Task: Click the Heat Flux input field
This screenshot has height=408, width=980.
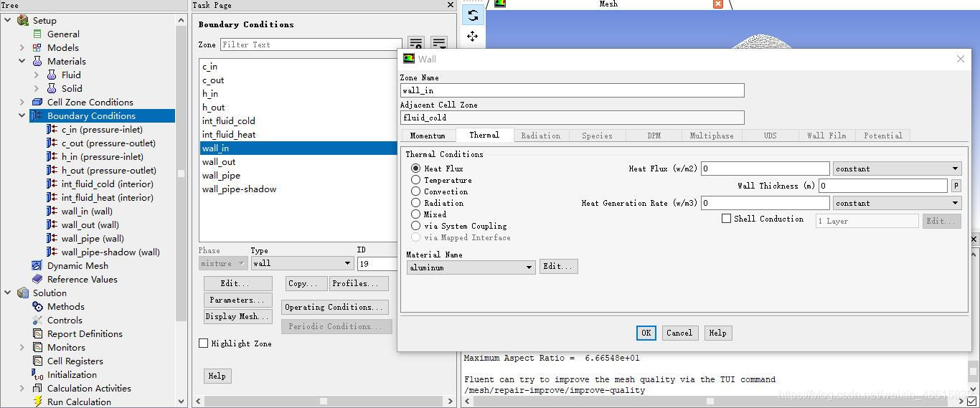Action: [765, 169]
